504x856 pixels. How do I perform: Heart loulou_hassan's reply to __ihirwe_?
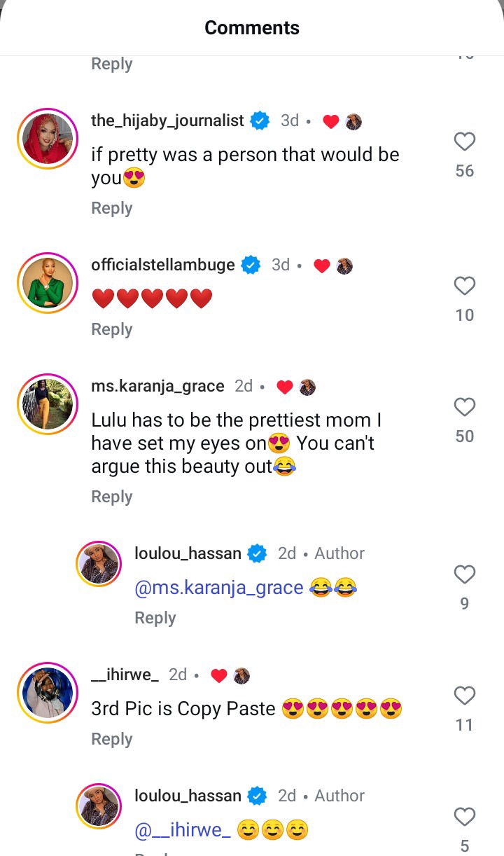(x=465, y=817)
